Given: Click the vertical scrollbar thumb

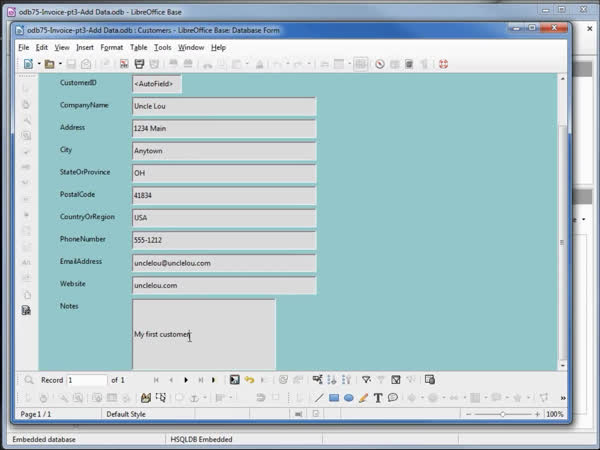Looking at the screenshot, I should point(562,242).
